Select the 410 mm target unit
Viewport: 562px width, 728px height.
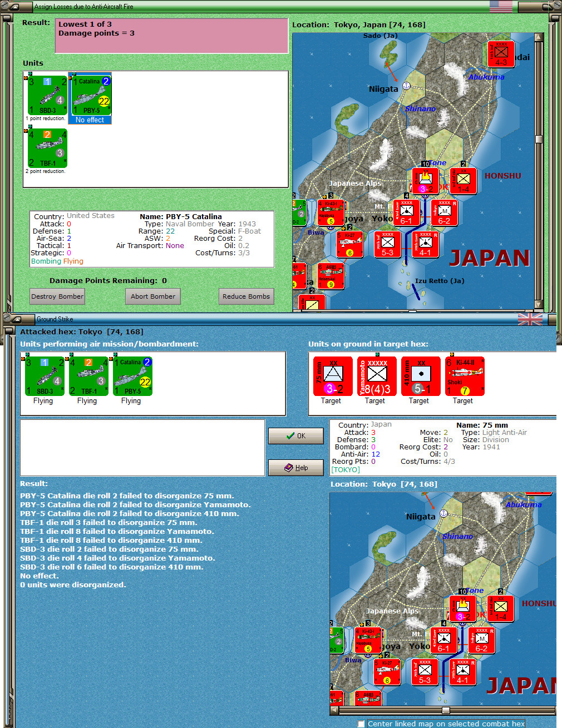(x=421, y=377)
